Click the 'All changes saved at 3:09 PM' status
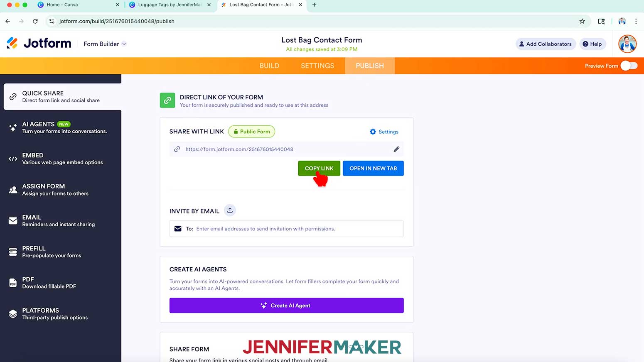 pos(322,49)
